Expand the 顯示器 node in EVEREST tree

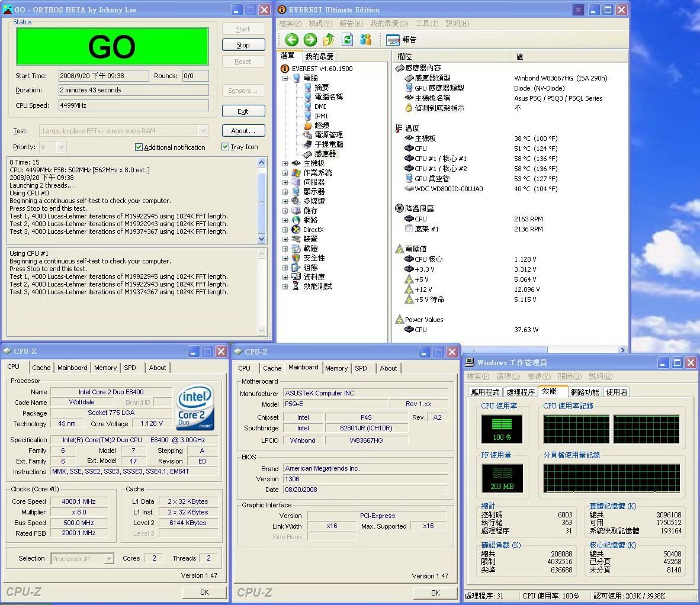point(285,192)
